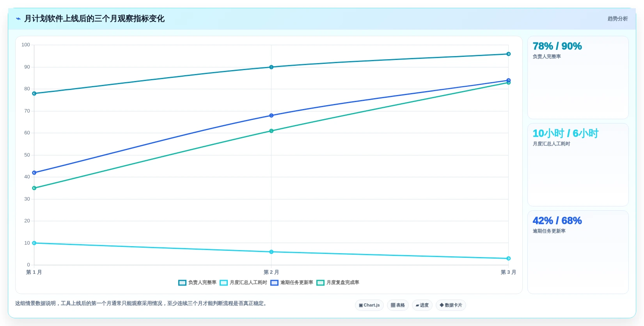This screenshot has width=644, height=326.
Task: Toggle the 月度复盘完成率 legend swatch
Action: click(320, 283)
